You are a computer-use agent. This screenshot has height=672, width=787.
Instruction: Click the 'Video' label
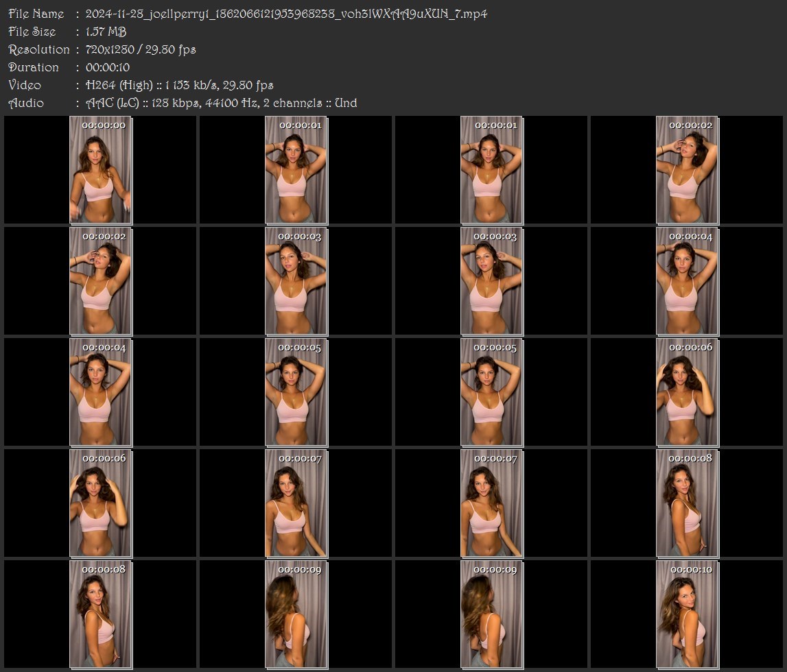tap(25, 85)
